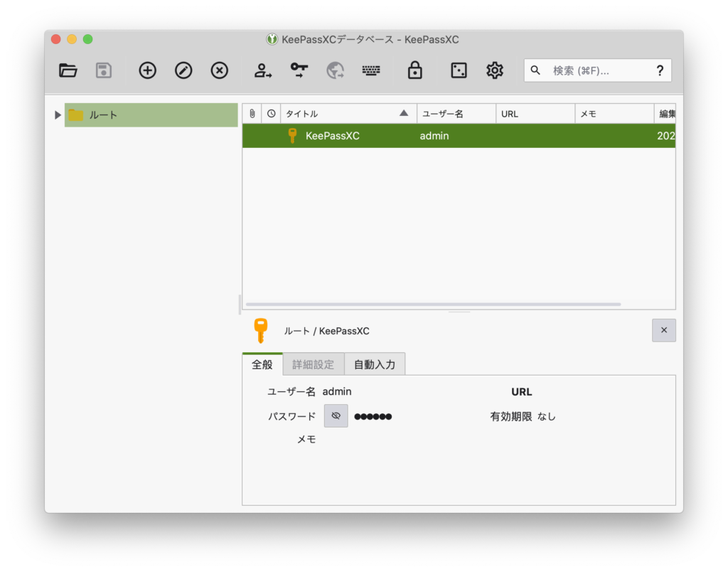Add a new entry with plus icon
The width and height of the screenshot is (728, 572).
148,70
